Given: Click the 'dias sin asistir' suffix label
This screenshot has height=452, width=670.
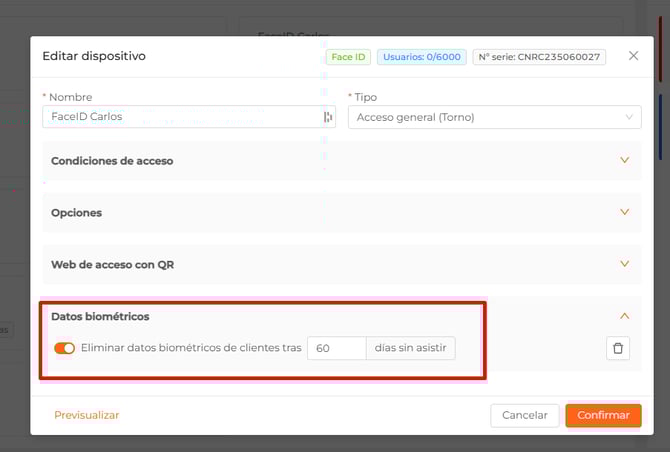Looking at the screenshot, I should click(x=411, y=348).
